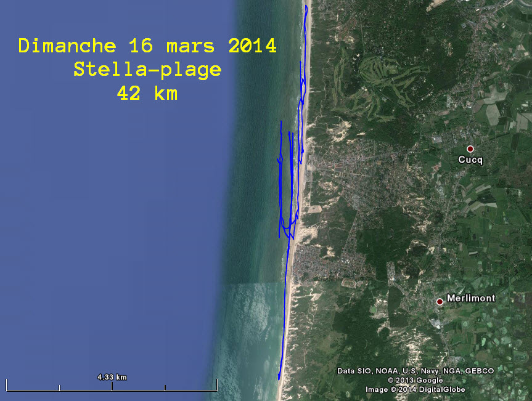Select the Merlimont town label

click(x=471, y=298)
